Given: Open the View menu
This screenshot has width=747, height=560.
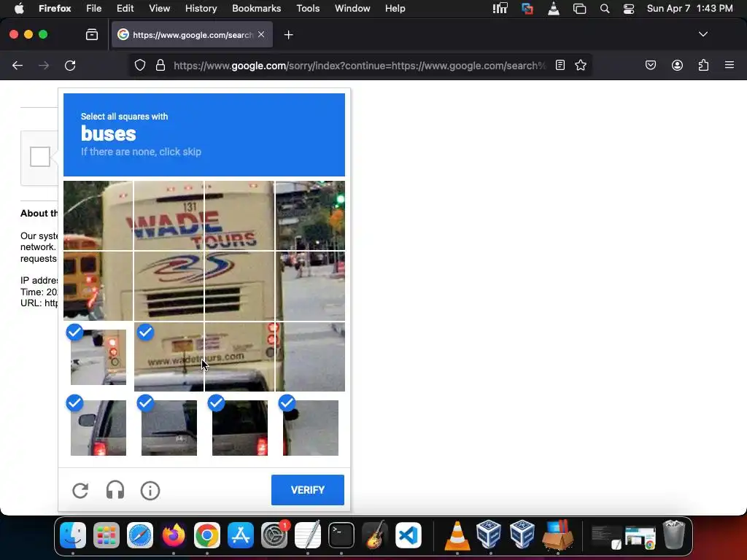Looking at the screenshot, I should click(x=160, y=8).
